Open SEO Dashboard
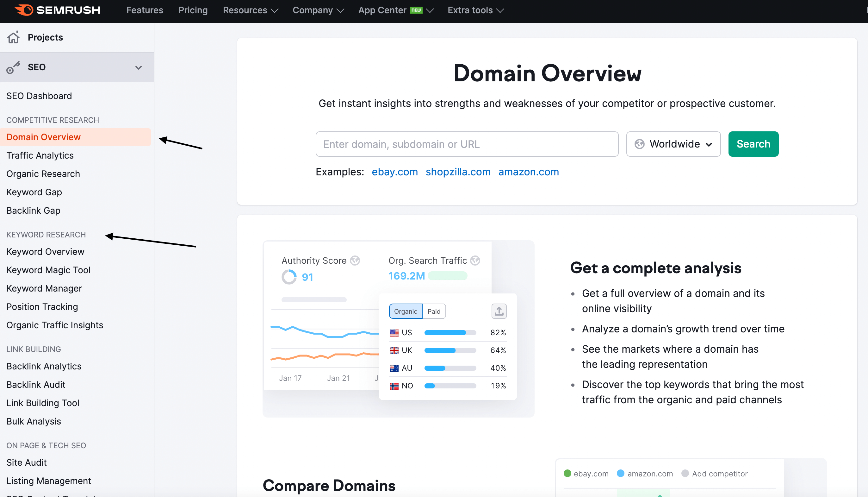This screenshot has height=497, width=868. point(39,96)
